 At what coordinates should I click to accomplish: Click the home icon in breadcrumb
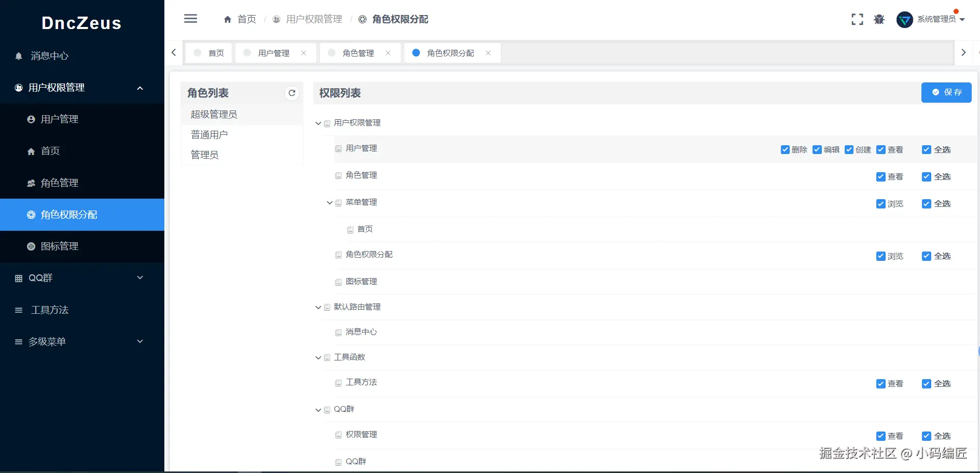tap(227, 20)
